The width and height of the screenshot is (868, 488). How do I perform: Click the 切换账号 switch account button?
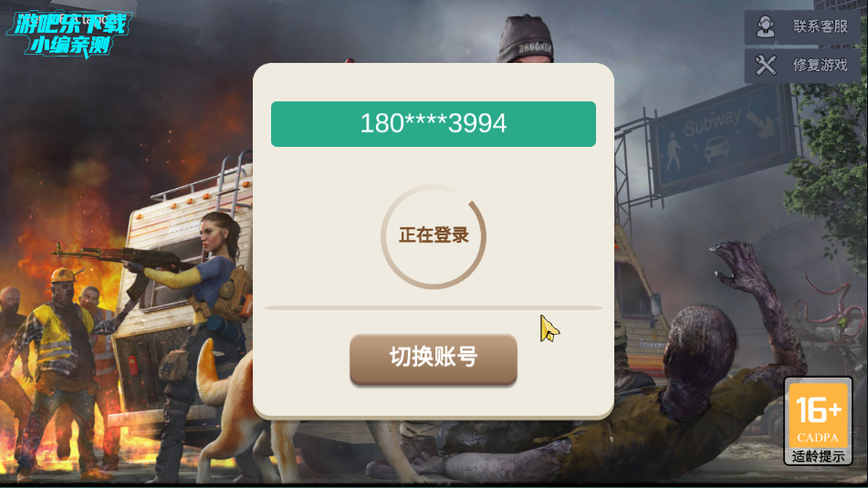(434, 358)
